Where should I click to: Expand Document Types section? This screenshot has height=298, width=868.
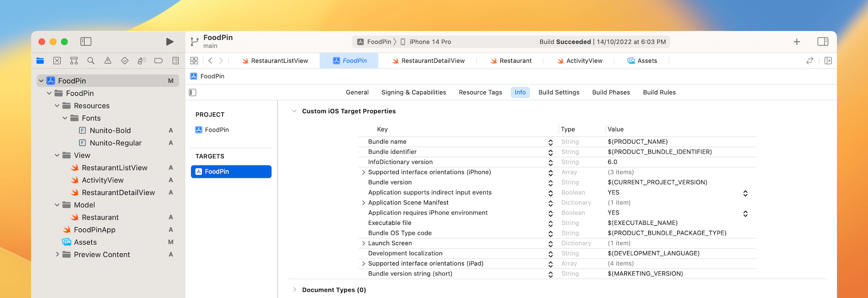pyautogui.click(x=294, y=290)
